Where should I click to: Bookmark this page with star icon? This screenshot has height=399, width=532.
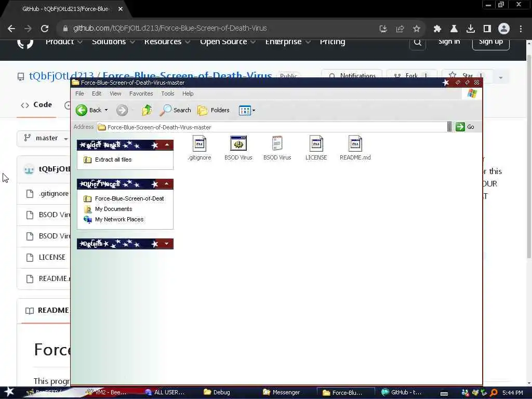click(416, 29)
